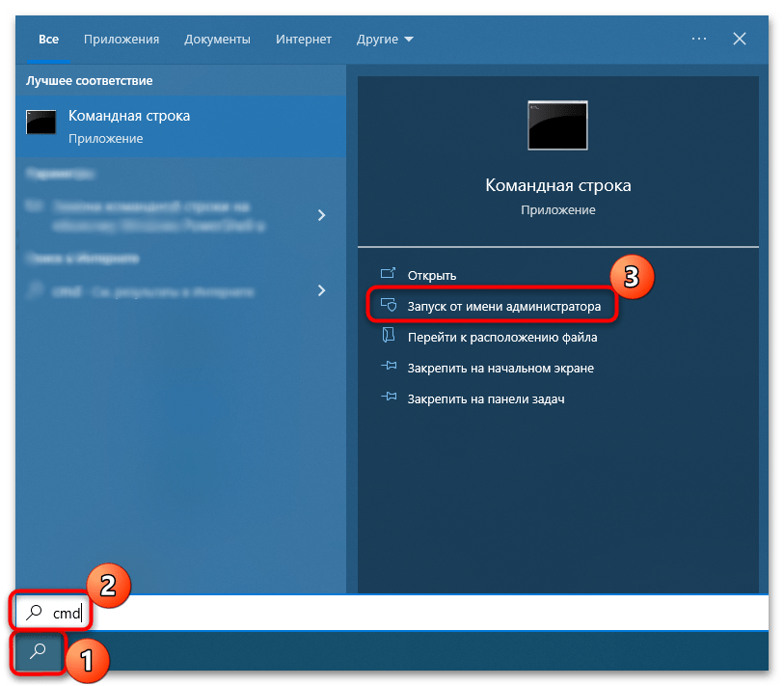
Task: Select Командная строка best match result
Action: pyautogui.click(x=181, y=126)
